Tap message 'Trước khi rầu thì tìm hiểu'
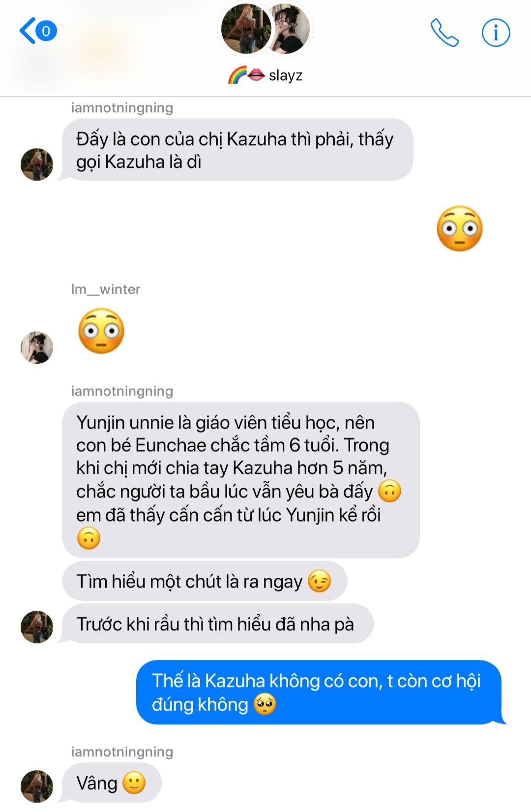The width and height of the screenshot is (531, 812). (218, 624)
